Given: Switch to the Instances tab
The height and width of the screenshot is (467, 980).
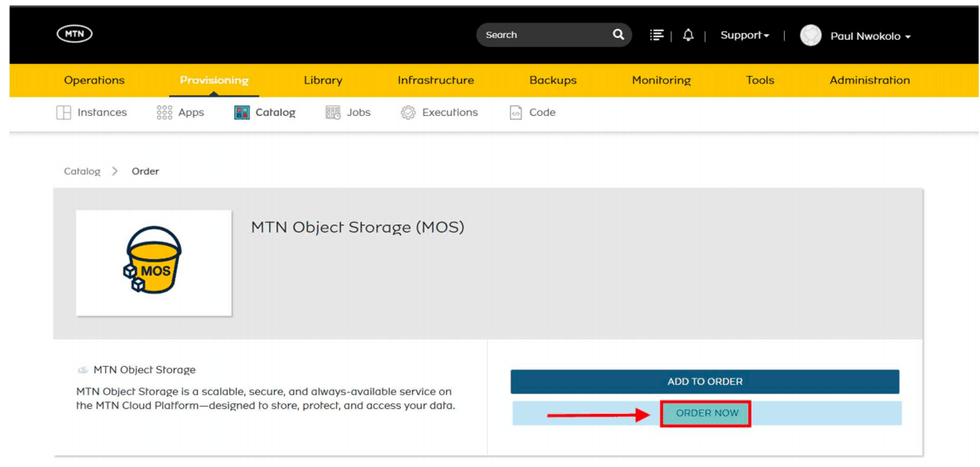Looking at the screenshot, I should pyautogui.click(x=92, y=113).
